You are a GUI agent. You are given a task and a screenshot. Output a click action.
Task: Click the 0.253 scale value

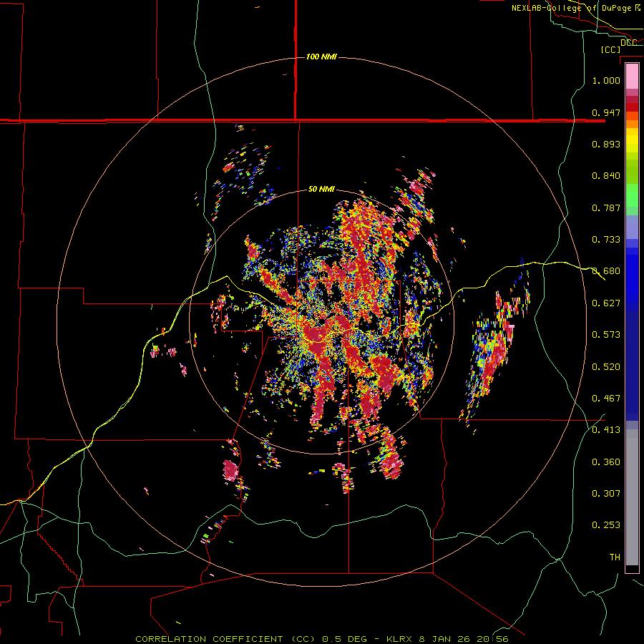[x=606, y=525]
